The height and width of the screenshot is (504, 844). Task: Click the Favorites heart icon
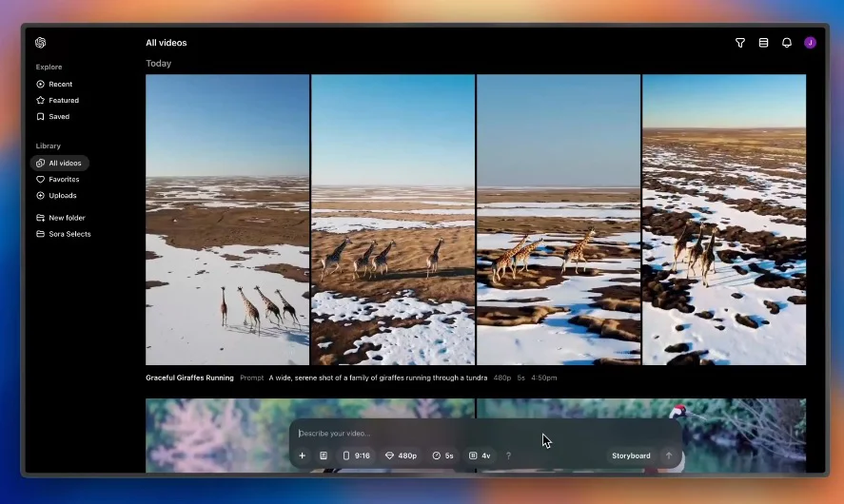click(x=40, y=179)
